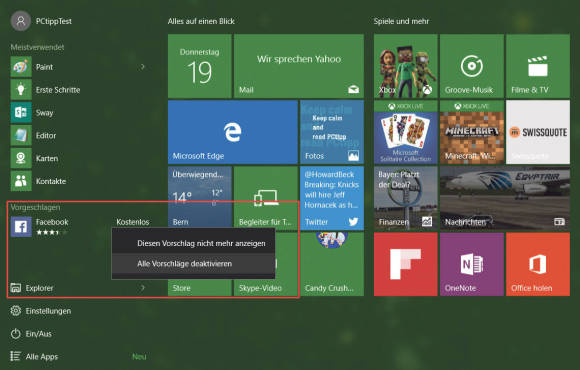Click the Alles auf einen Blick group header
The height and width of the screenshot is (370, 580).
[201, 21]
